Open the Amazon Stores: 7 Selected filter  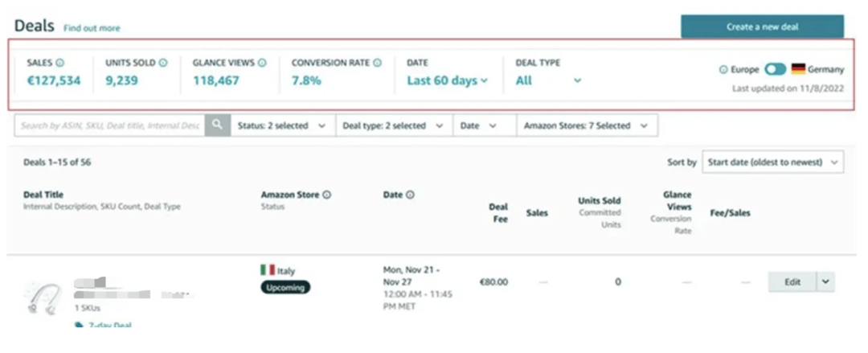click(587, 125)
